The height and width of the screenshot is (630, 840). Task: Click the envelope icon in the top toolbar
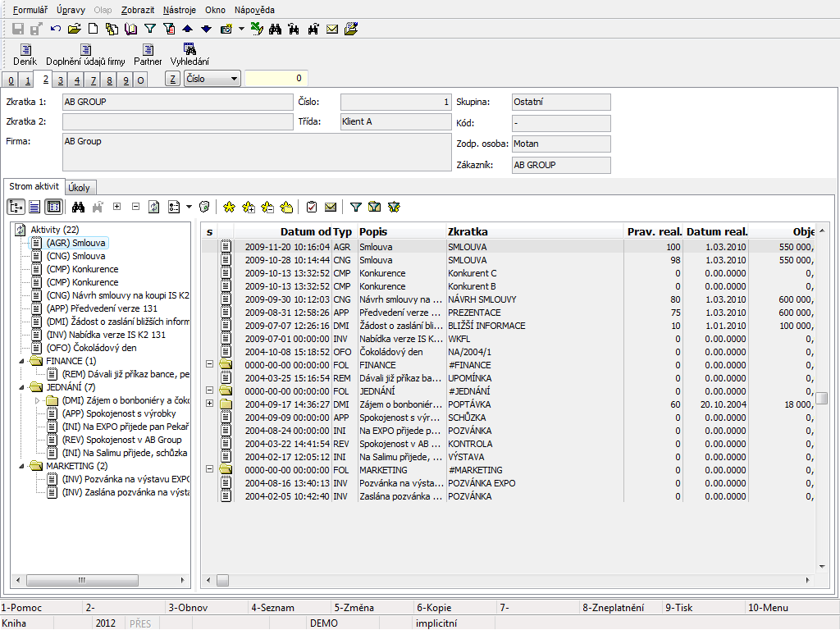(332, 29)
